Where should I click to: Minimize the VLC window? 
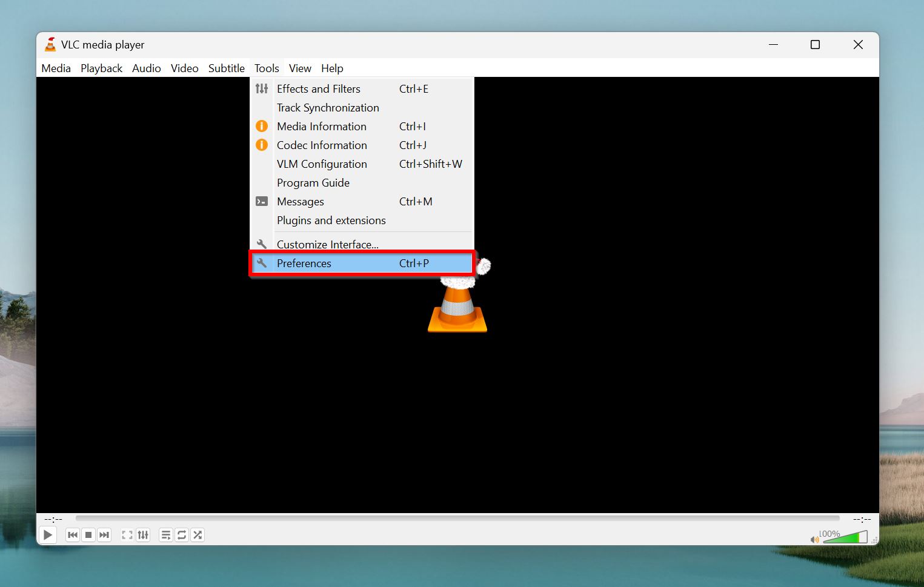[773, 45]
